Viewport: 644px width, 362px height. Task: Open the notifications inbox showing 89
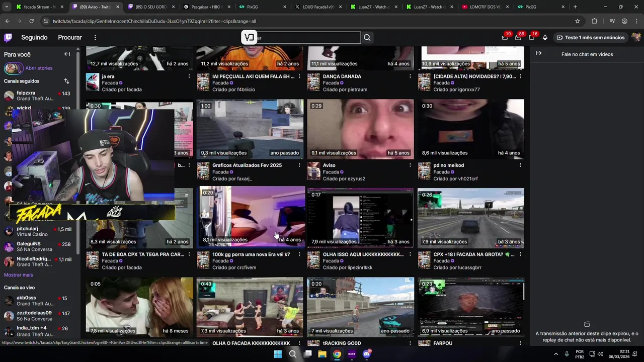pos(518,38)
